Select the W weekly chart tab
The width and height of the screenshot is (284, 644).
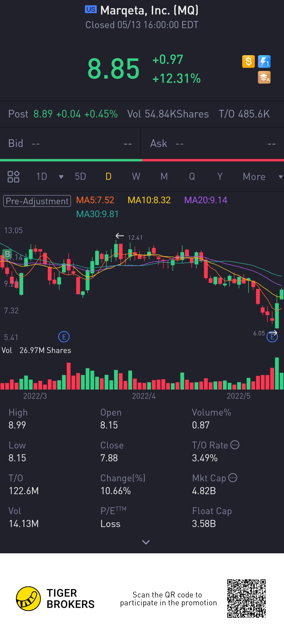(x=136, y=177)
